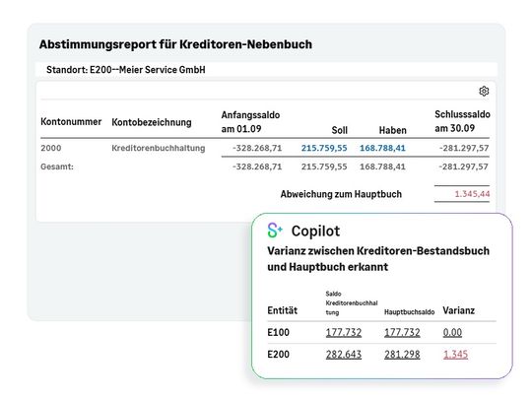Open the variance value 1.345,44

[x=472, y=194]
